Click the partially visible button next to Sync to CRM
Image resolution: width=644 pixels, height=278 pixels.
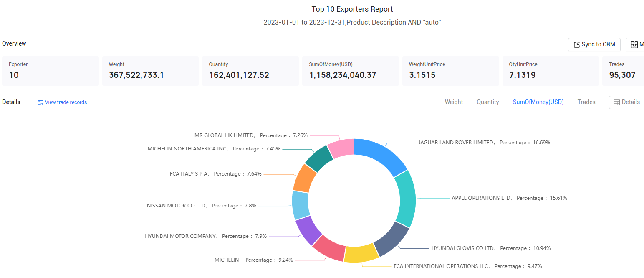[x=635, y=45]
